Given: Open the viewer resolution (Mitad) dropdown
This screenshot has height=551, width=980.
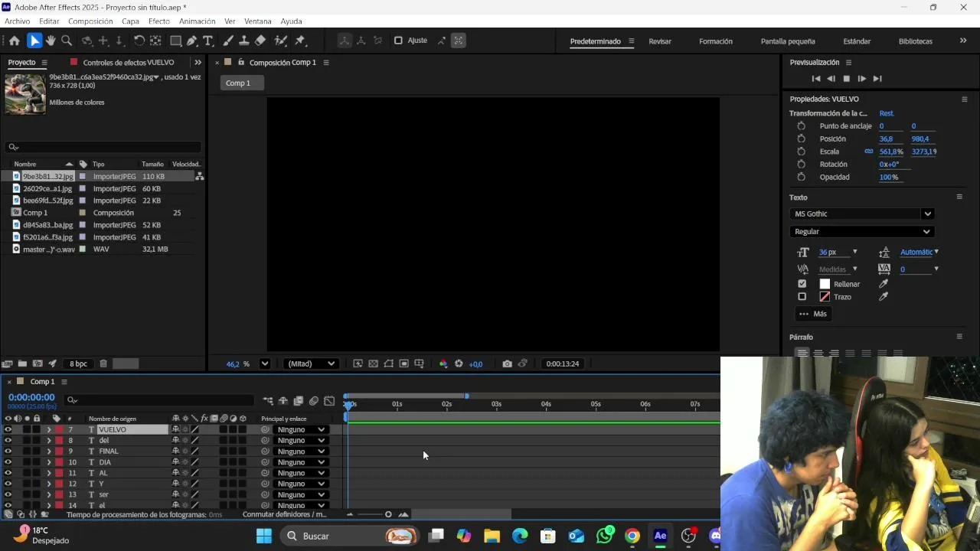Looking at the screenshot, I should (310, 364).
